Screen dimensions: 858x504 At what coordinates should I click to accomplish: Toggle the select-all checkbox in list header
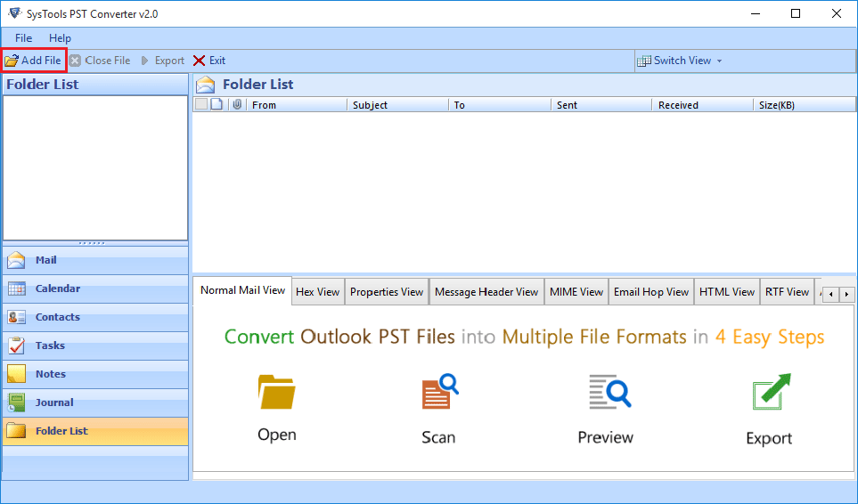(201, 104)
